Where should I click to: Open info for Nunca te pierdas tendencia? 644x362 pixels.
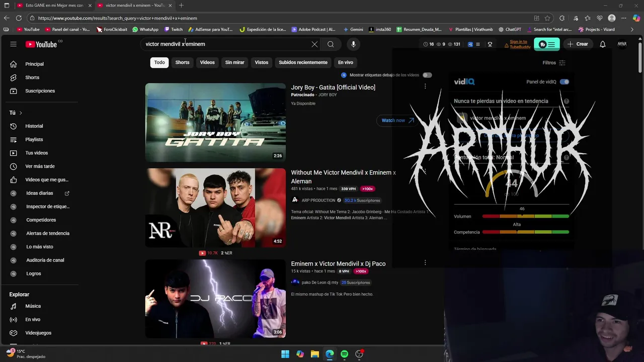coord(567,101)
